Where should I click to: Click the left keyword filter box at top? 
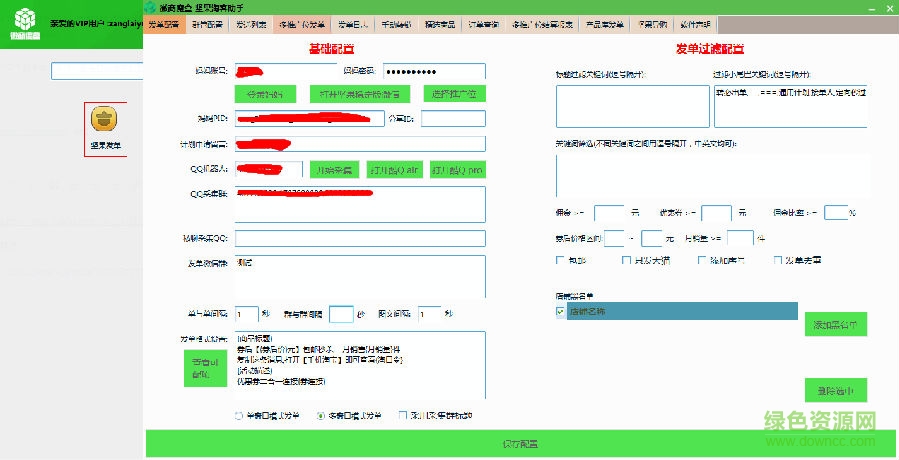point(632,106)
